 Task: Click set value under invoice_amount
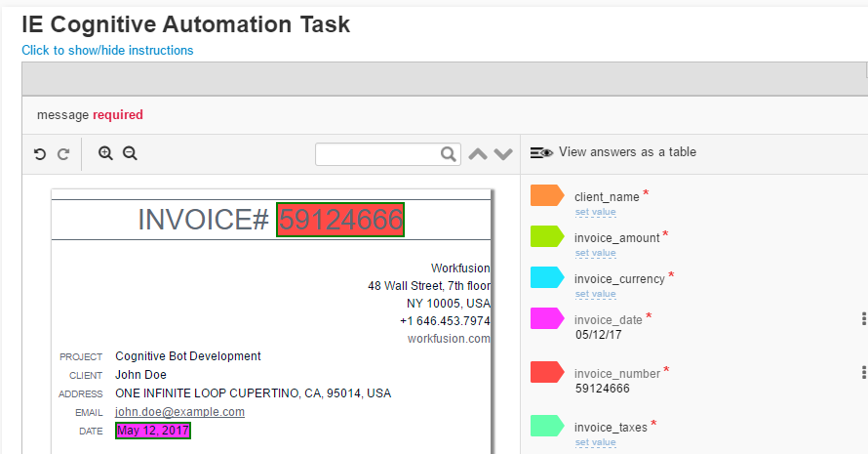(595, 253)
